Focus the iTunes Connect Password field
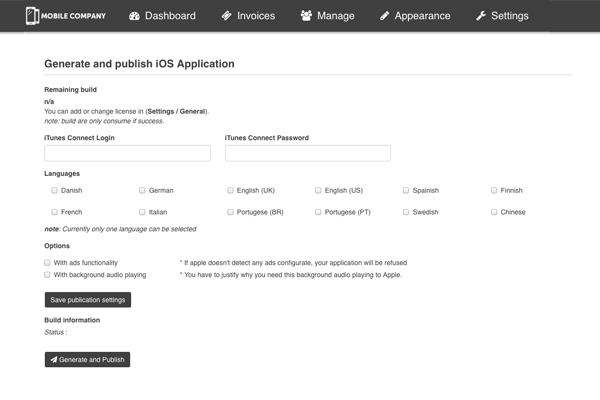600x400 pixels. 308,153
